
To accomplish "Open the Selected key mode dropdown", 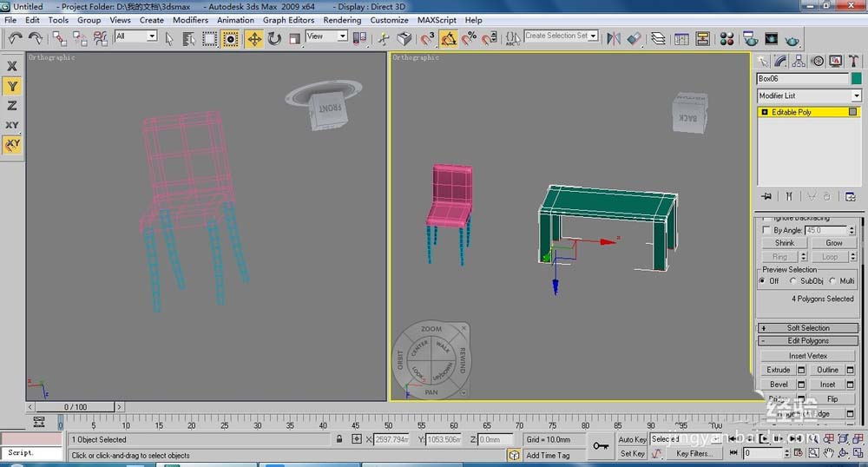I will (x=686, y=438).
